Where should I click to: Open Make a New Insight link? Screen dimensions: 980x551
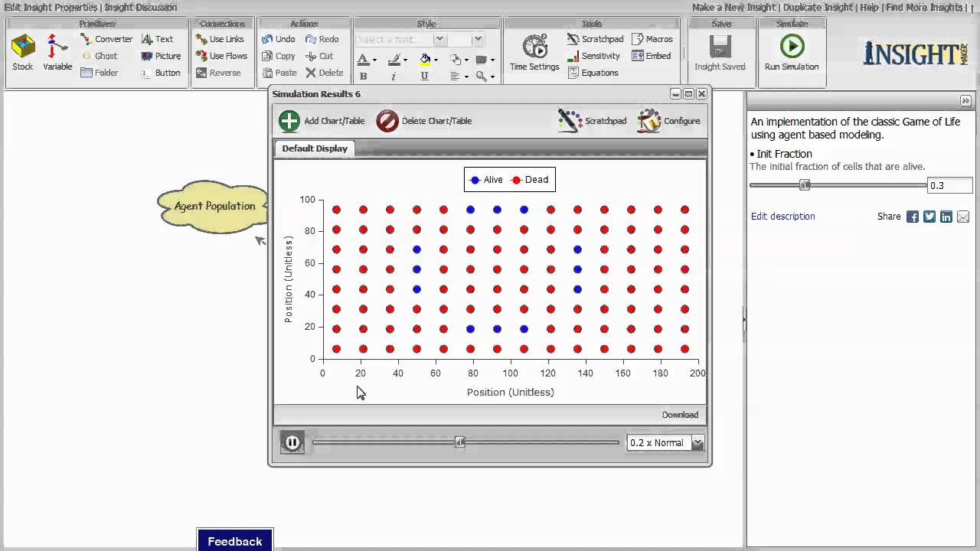[734, 7]
